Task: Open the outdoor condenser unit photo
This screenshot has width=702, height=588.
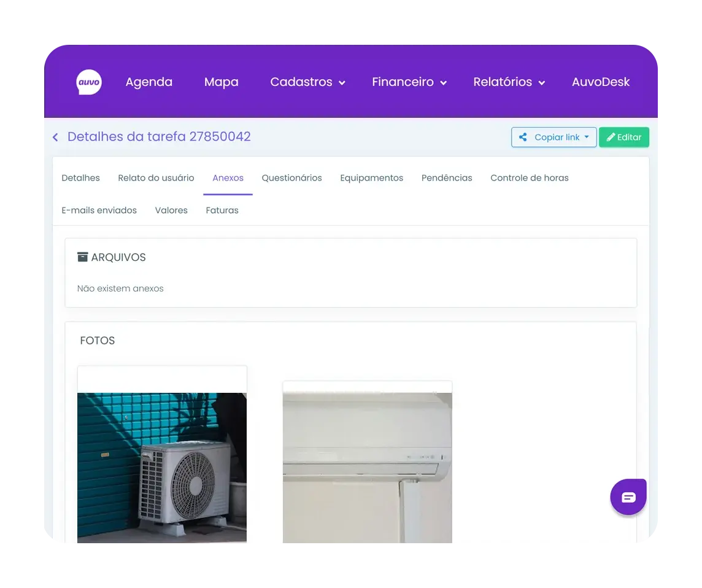Action: (162, 468)
